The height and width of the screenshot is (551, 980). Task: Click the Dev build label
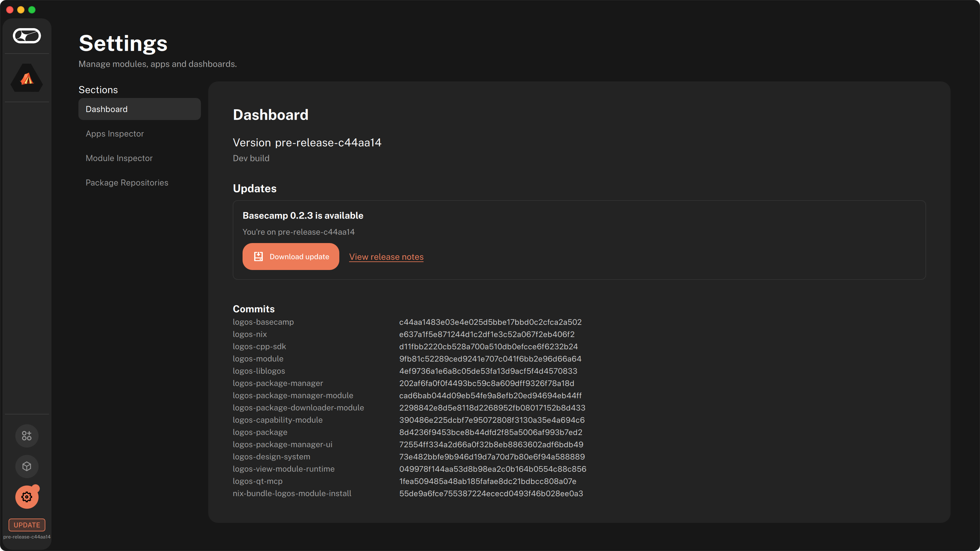tap(251, 158)
